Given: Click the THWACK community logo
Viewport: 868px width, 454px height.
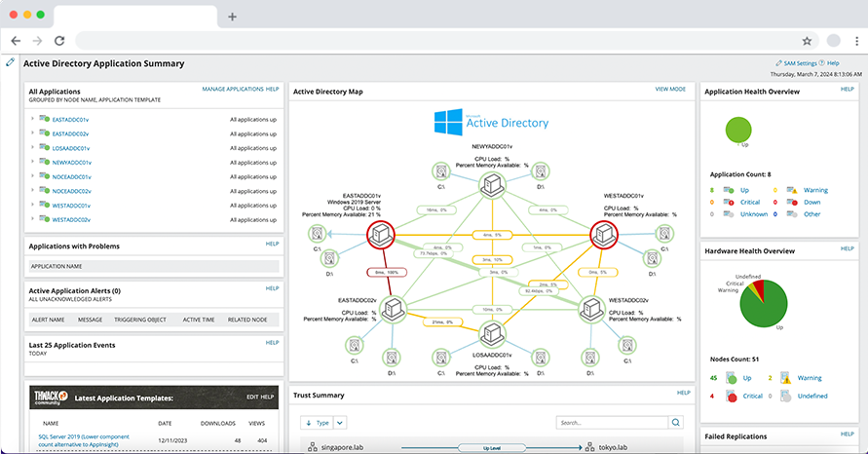Looking at the screenshot, I should click(x=51, y=397).
